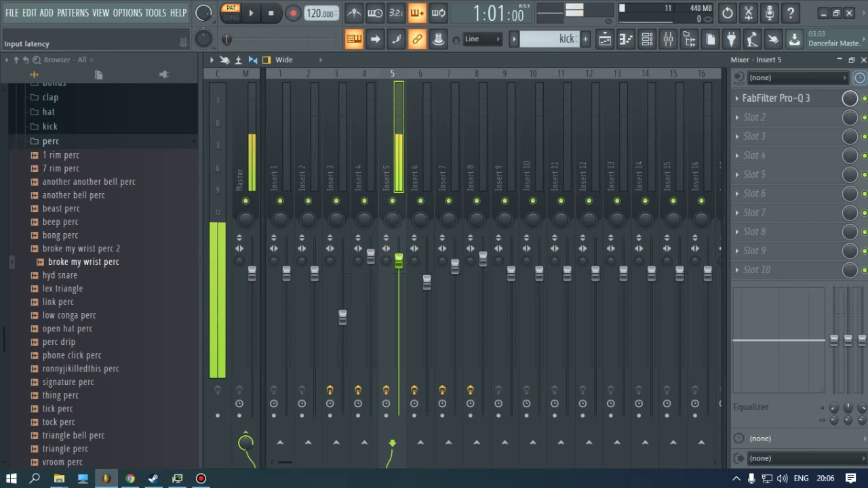Viewport: 868px width, 488px height.
Task: Click the help question mark icon
Action: pyautogui.click(x=791, y=13)
